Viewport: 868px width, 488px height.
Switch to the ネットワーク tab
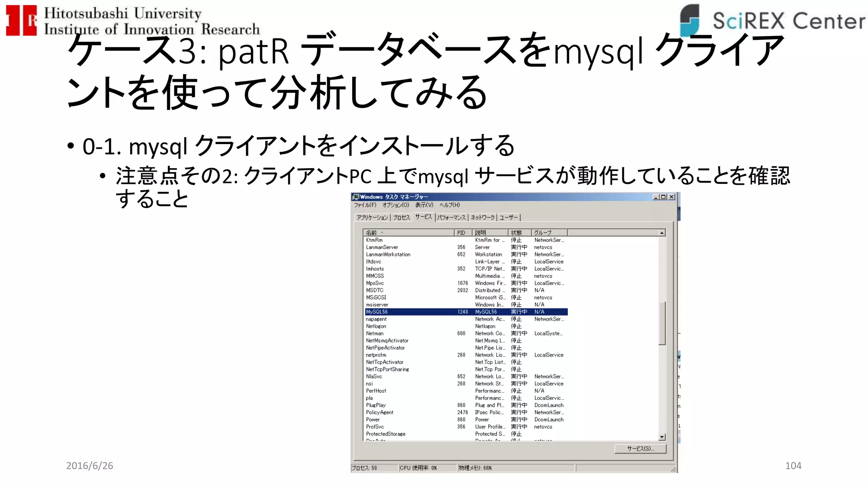click(x=483, y=217)
